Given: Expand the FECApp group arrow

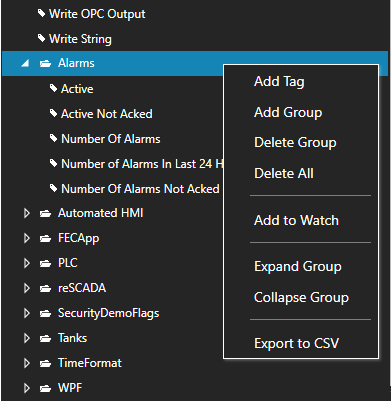Looking at the screenshot, I should (27, 238).
